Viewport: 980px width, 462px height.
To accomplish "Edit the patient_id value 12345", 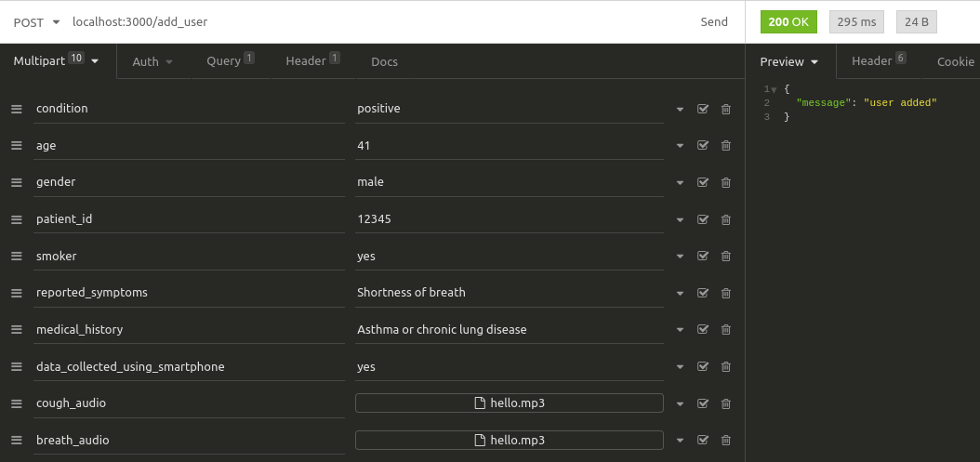I will [507, 218].
